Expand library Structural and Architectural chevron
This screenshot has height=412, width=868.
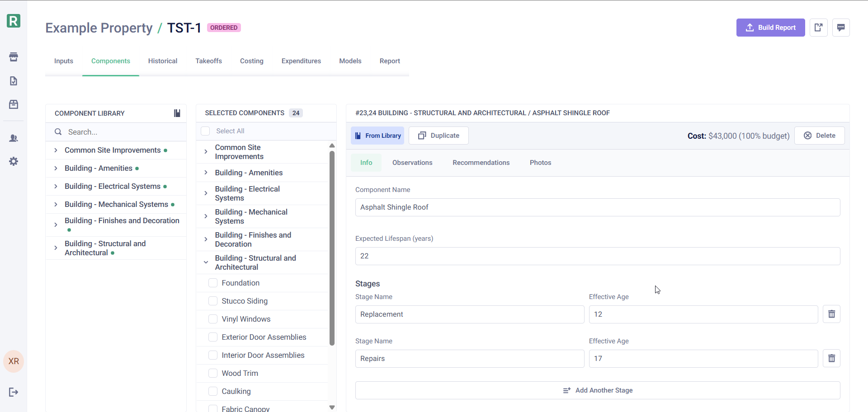56,248
